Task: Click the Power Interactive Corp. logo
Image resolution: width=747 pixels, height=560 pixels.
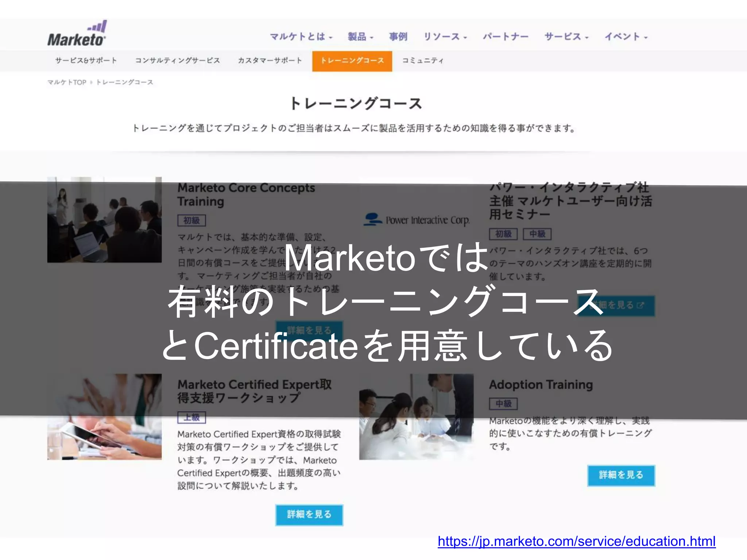Action: coord(417,220)
